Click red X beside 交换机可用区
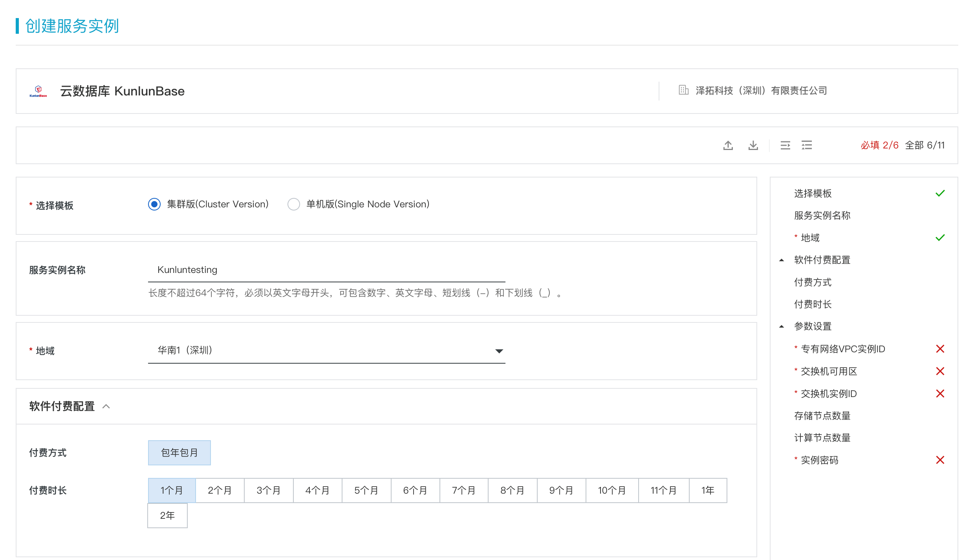The height and width of the screenshot is (560, 974). click(940, 371)
